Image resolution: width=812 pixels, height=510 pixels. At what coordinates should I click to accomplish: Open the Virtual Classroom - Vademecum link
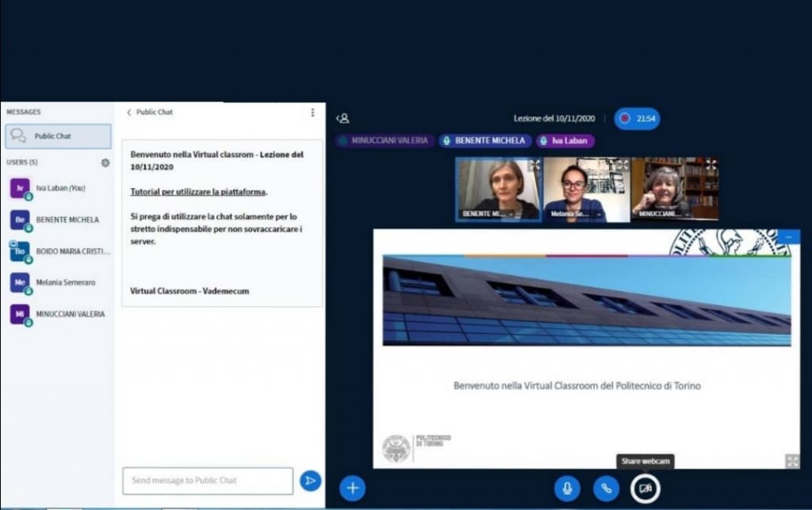[x=190, y=291]
